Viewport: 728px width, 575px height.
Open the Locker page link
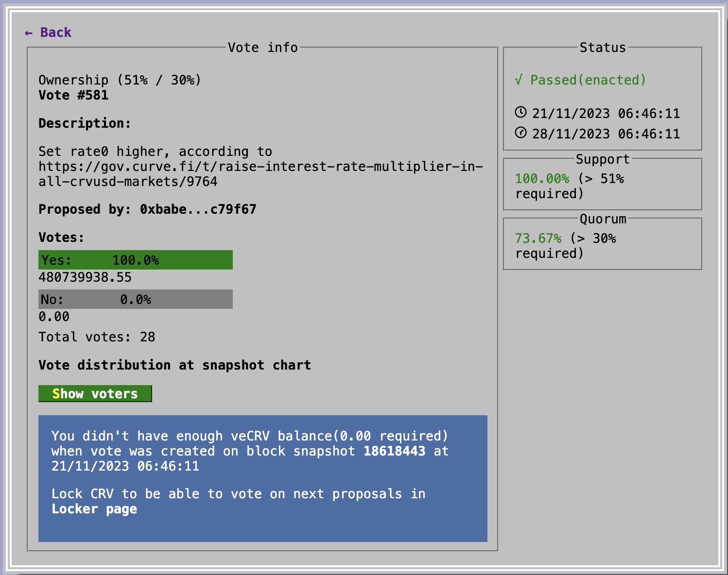pos(94,509)
